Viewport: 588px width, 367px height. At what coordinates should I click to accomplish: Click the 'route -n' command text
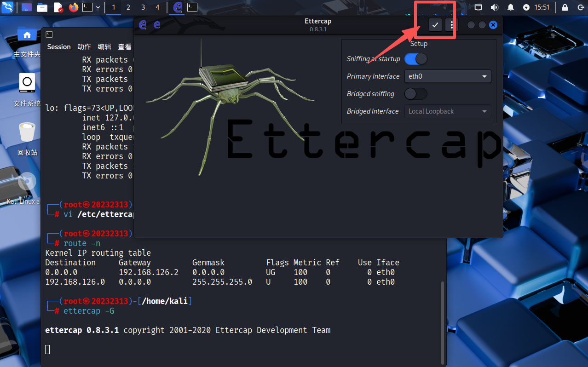tap(82, 243)
